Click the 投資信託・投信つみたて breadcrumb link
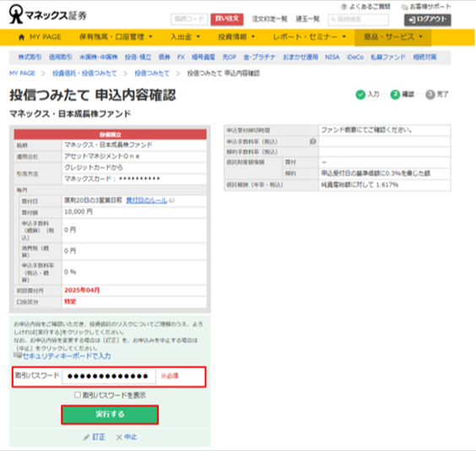 coord(84,73)
